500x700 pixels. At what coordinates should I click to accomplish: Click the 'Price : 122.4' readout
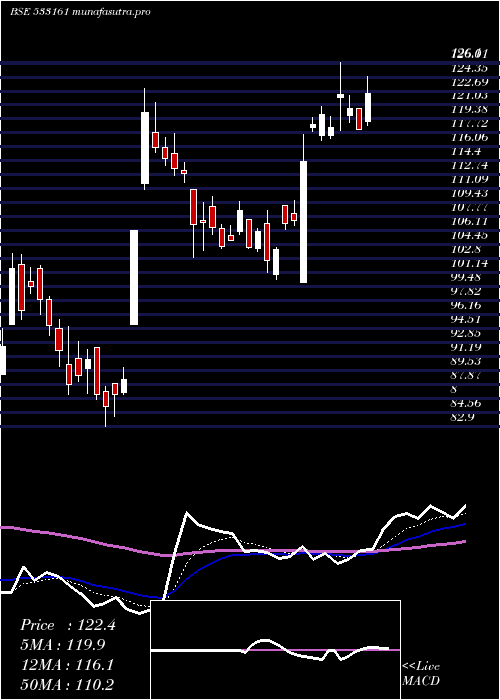68,625
